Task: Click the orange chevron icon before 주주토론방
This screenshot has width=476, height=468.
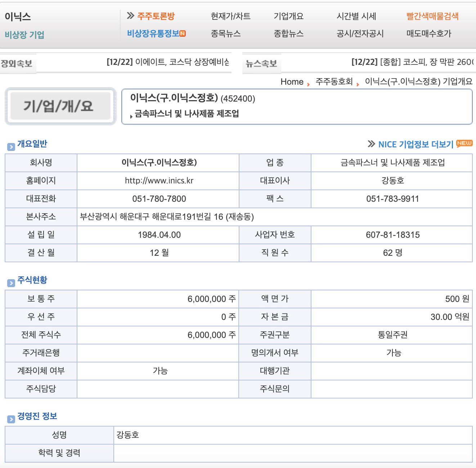Action: [130, 15]
